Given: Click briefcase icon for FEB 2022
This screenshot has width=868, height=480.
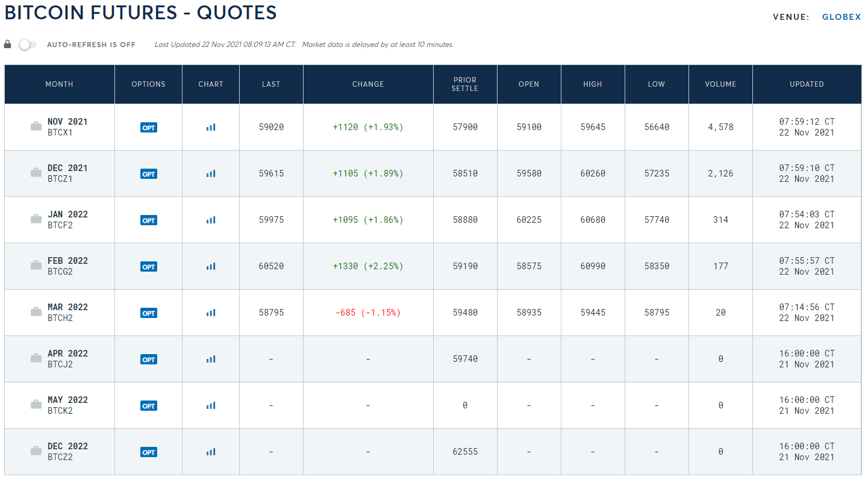Looking at the screenshot, I should click(x=36, y=265).
